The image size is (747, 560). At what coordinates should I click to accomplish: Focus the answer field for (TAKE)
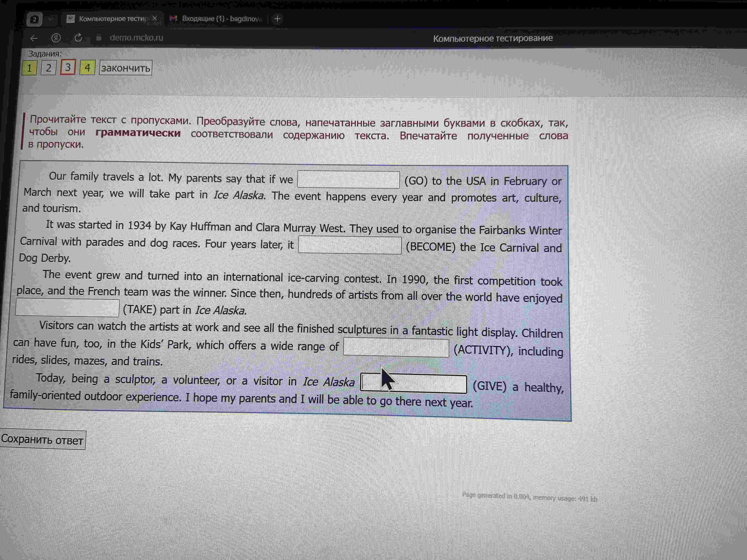68,308
